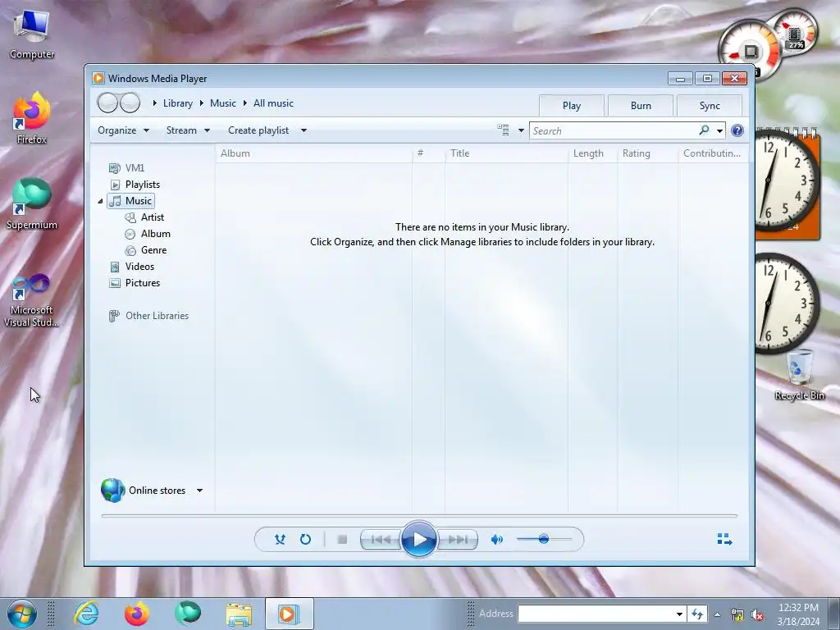840x630 pixels.
Task: Open the Burn tab
Action: pos(641,106)
